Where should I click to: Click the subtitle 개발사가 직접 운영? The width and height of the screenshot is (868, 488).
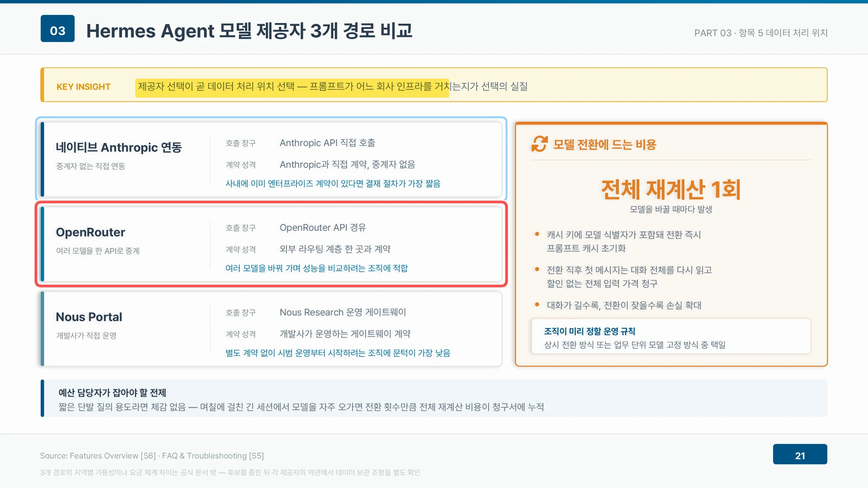[x=86, y=336]
